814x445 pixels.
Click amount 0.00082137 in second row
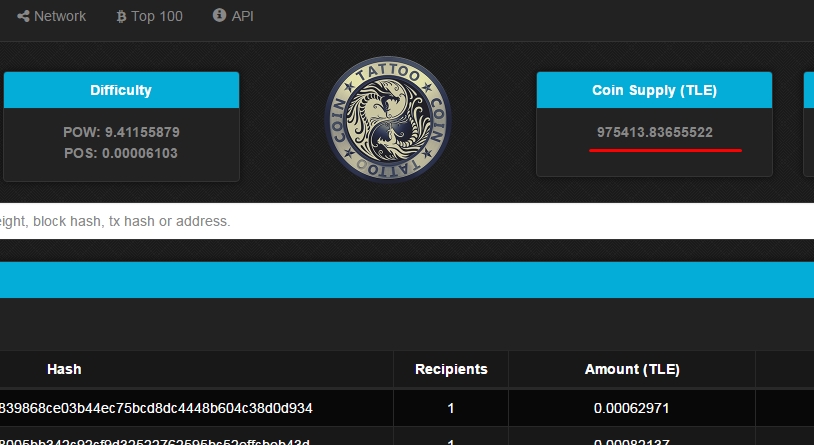coord(632,442)
